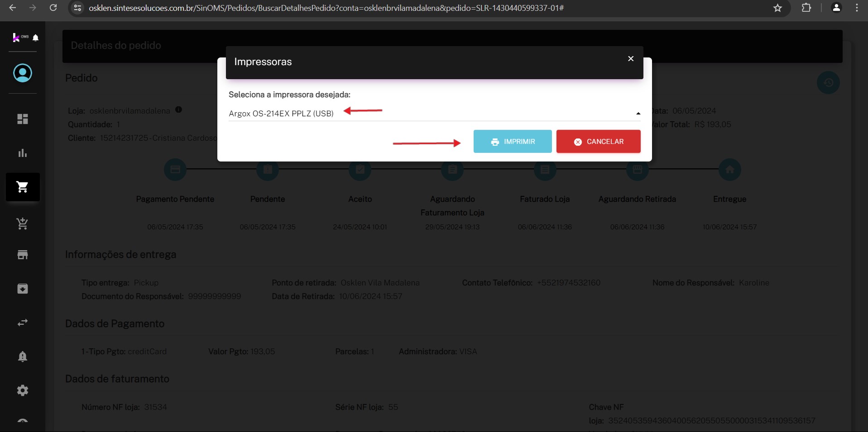
Task: Bookmark this page with the star icon
Action: 777,8
